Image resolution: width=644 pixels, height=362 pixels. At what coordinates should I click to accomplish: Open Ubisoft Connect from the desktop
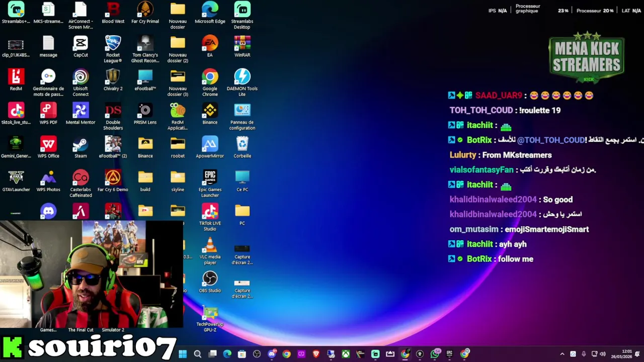coord(80,83)
